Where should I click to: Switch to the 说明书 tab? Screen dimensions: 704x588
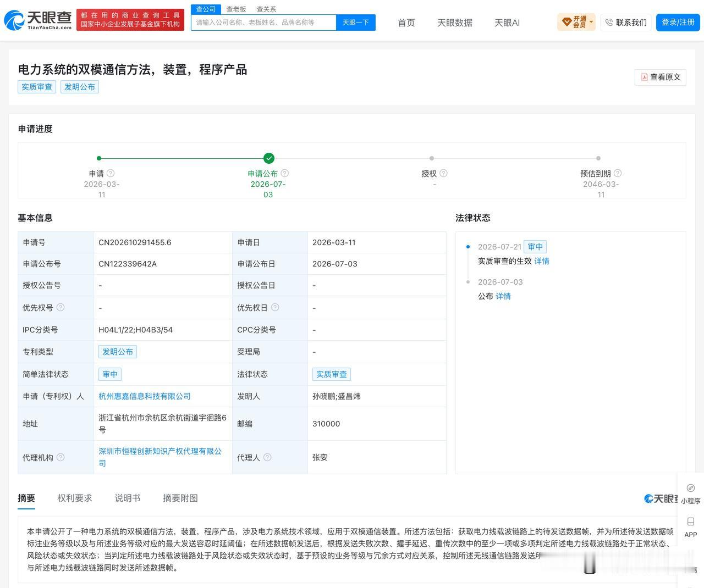point(128,498)
